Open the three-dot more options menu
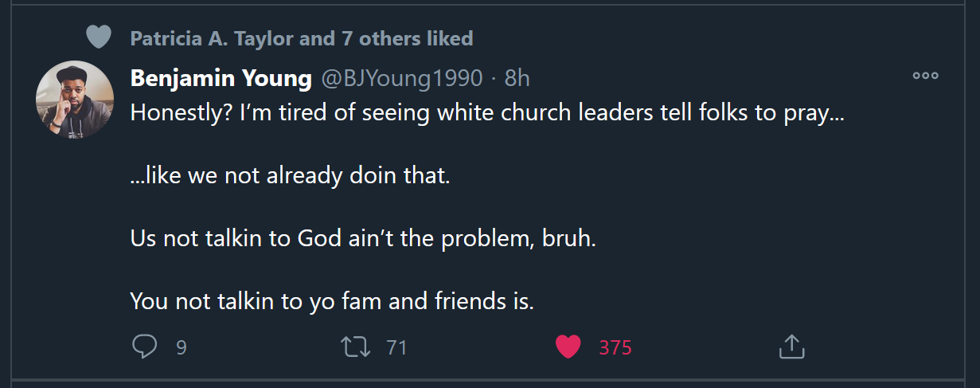Screen dimensions: 980x388 point(925,76)
